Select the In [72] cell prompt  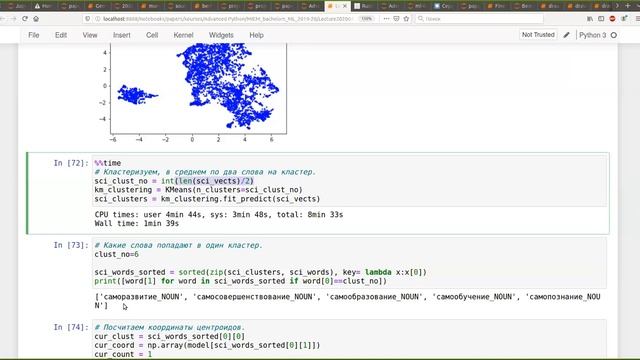[71, 163]
